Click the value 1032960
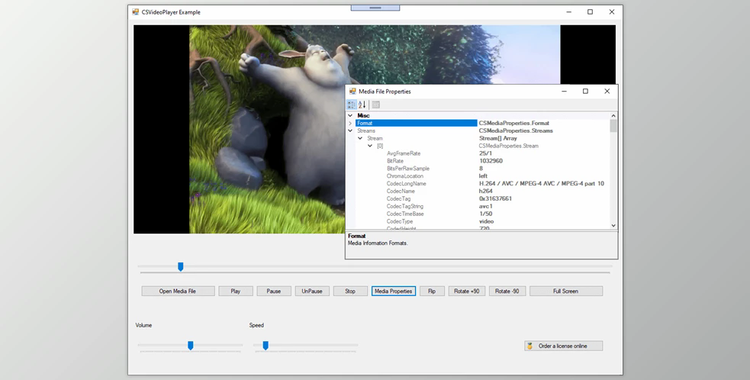 491,161
